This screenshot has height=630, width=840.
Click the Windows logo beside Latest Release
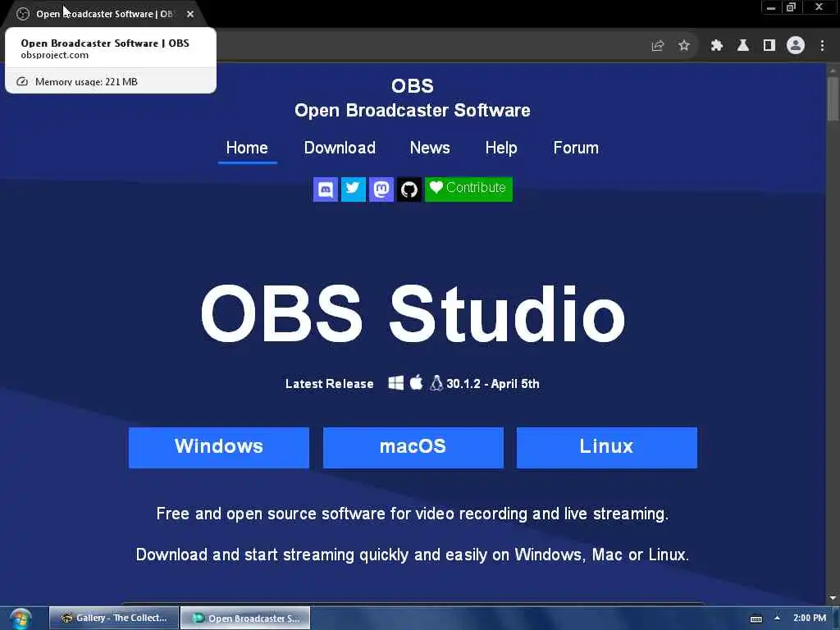(396, 383)
